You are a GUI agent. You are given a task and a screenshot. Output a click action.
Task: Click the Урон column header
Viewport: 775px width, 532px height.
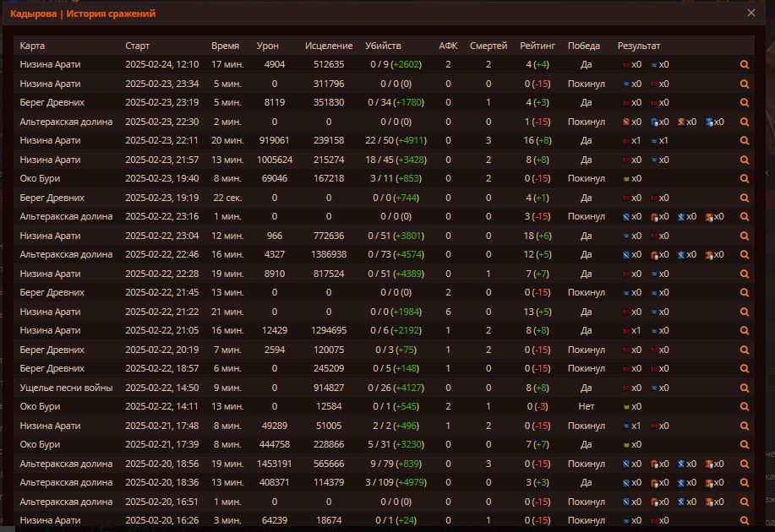[267, 46]
